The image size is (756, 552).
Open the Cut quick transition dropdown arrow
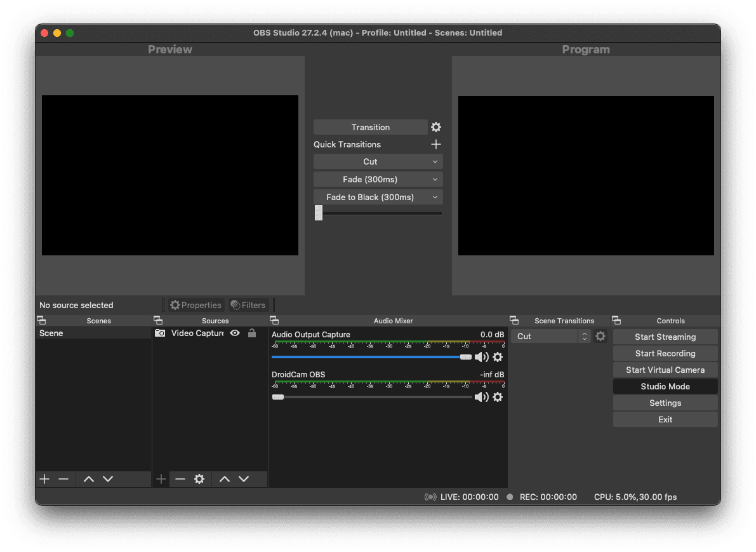point(435,161)
